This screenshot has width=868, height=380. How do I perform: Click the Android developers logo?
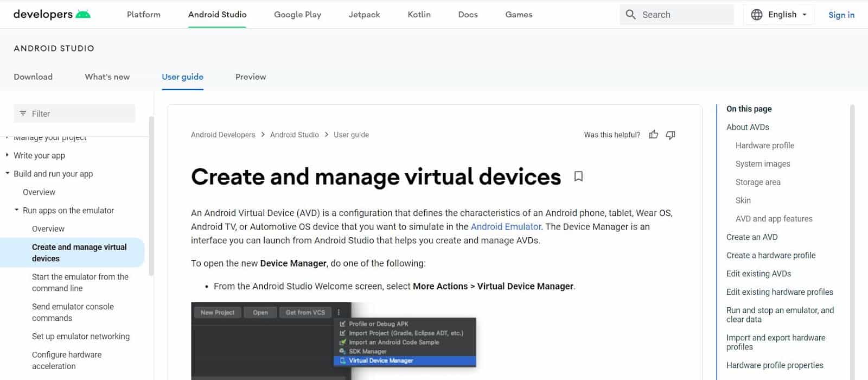[52, 15]
